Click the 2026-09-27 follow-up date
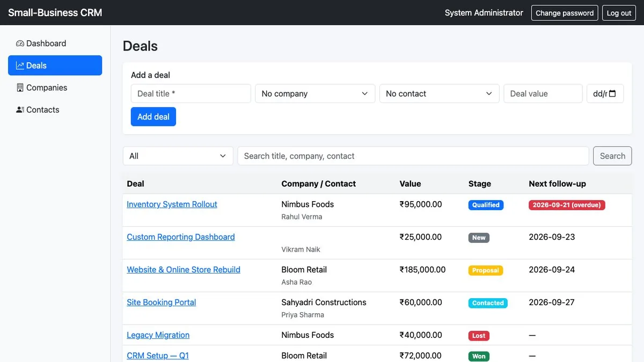Viewport: 644px width, 362px height. coord(552,302)
